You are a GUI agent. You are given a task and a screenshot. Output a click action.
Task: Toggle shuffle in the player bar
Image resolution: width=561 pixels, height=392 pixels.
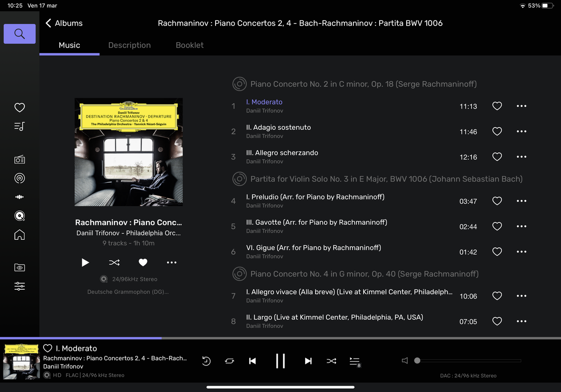(331, 361)
